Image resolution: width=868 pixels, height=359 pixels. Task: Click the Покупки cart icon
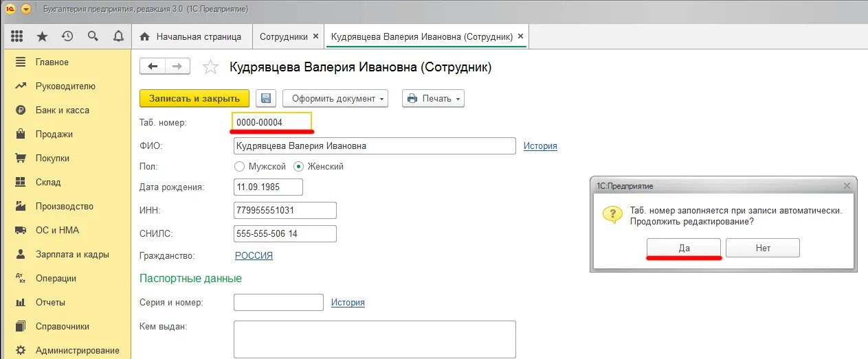[21, 158]
